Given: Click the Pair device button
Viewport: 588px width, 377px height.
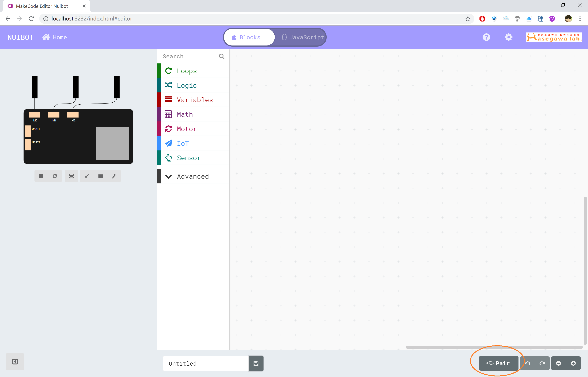Looking at the screenshot, I should [x=498, y=363].
